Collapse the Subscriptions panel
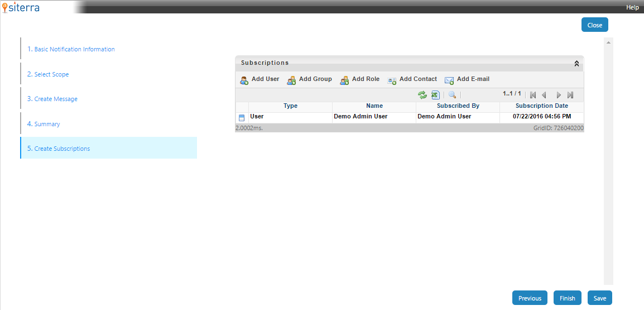This screenshot has width=644, height=310. click(x=576, y=64)
